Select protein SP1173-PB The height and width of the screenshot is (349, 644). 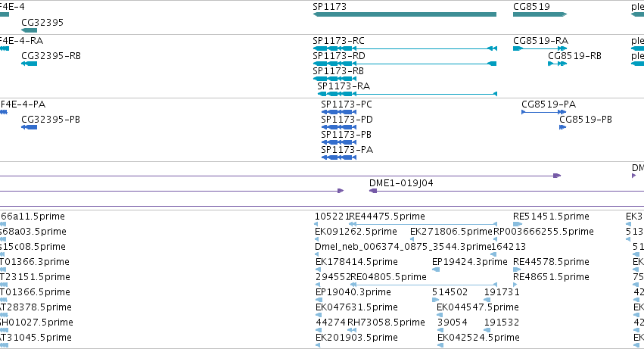(339, 142)
